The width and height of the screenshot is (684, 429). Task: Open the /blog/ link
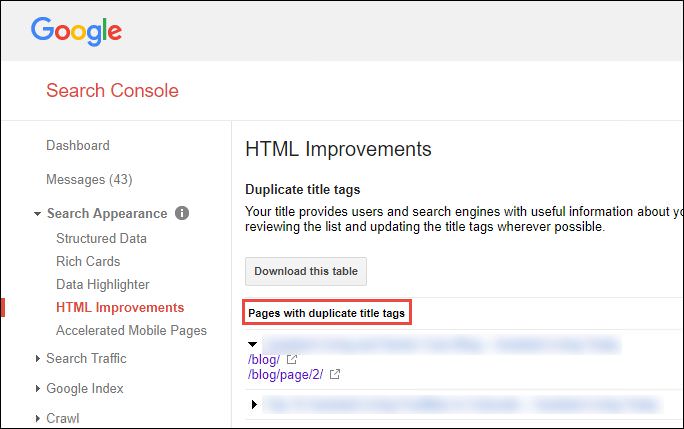coord(263,360)
